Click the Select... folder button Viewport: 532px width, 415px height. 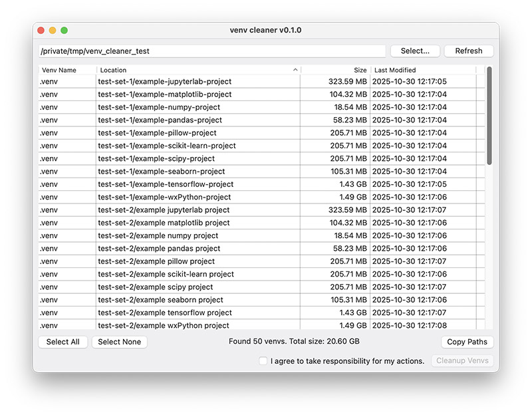click(x=416, y=51)
